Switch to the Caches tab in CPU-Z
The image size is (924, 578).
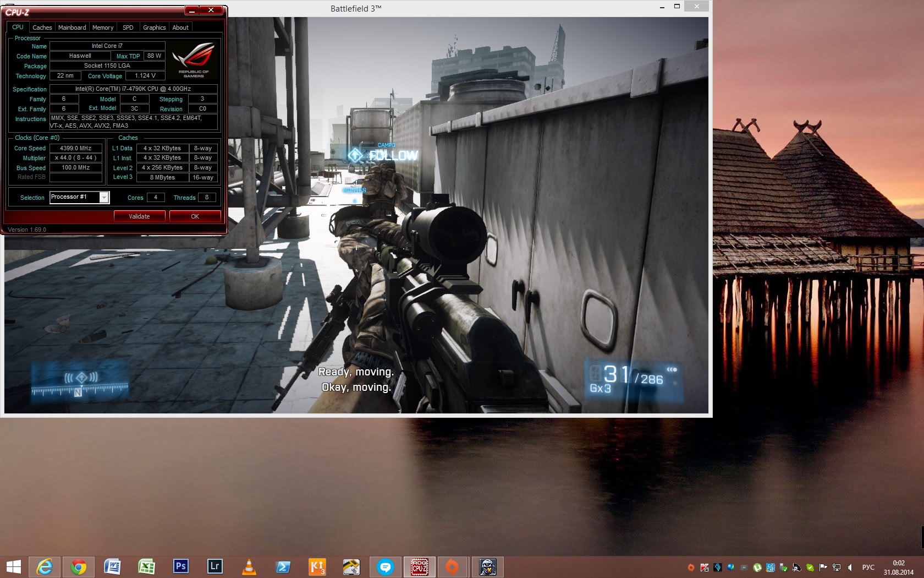coord(42,28)
